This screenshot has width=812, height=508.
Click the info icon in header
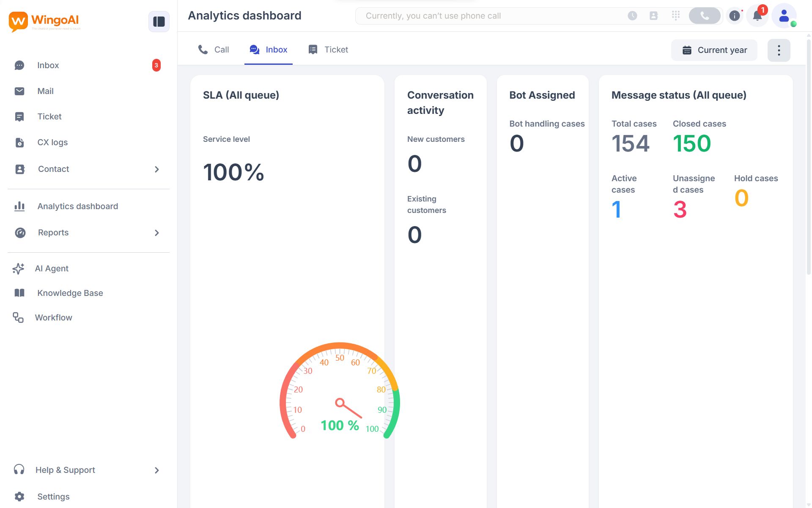pos(735,16)
